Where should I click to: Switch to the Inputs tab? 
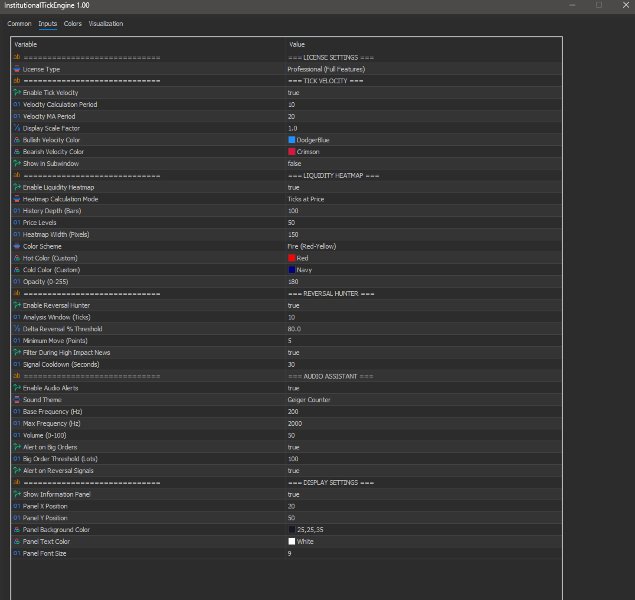coord(47,23)
